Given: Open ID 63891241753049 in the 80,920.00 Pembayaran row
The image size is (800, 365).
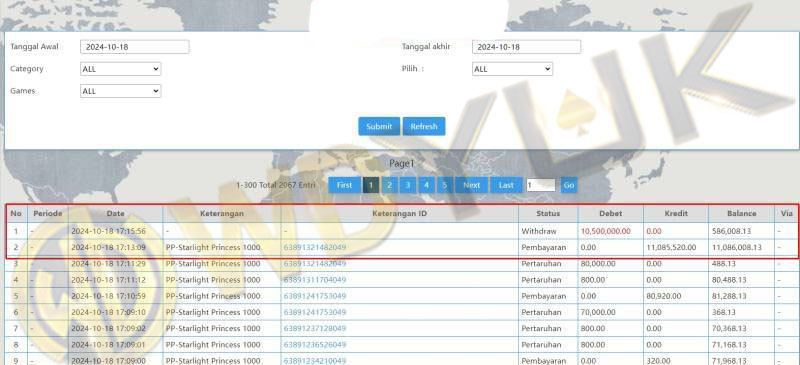Looking at the screenshot, I should 315,296.
